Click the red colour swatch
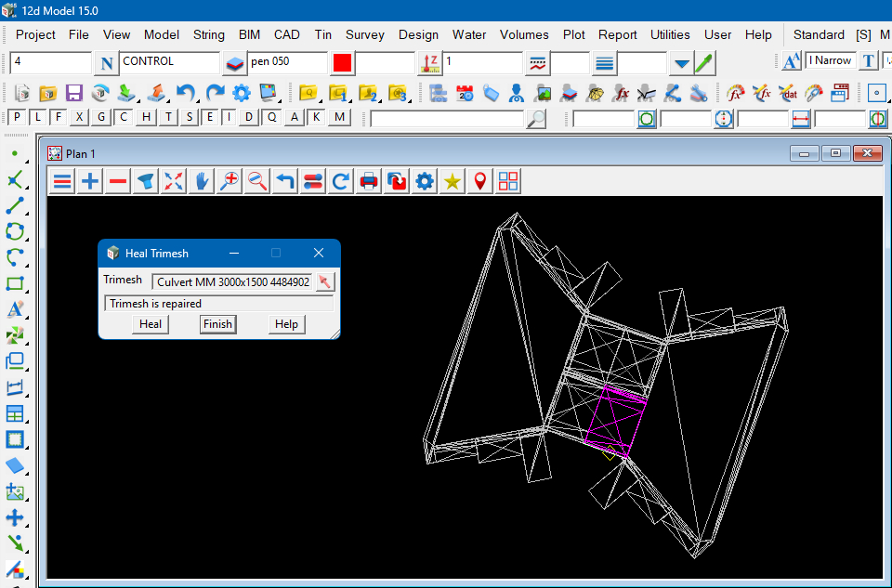Screen dimensions: 892x588 [342, 63]
